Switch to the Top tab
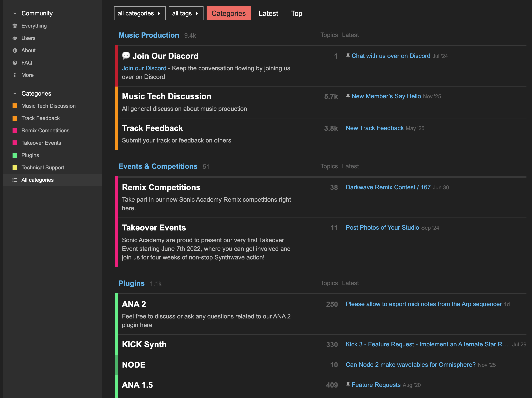532x398 pixels. pyautogui.click(x=297, y=14)
